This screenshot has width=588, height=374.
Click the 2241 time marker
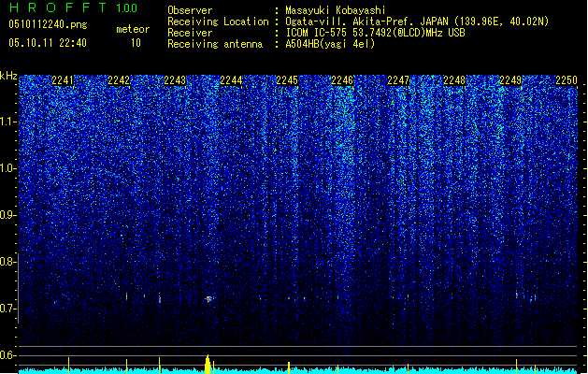pyautogui.click(x=63, y=80)
